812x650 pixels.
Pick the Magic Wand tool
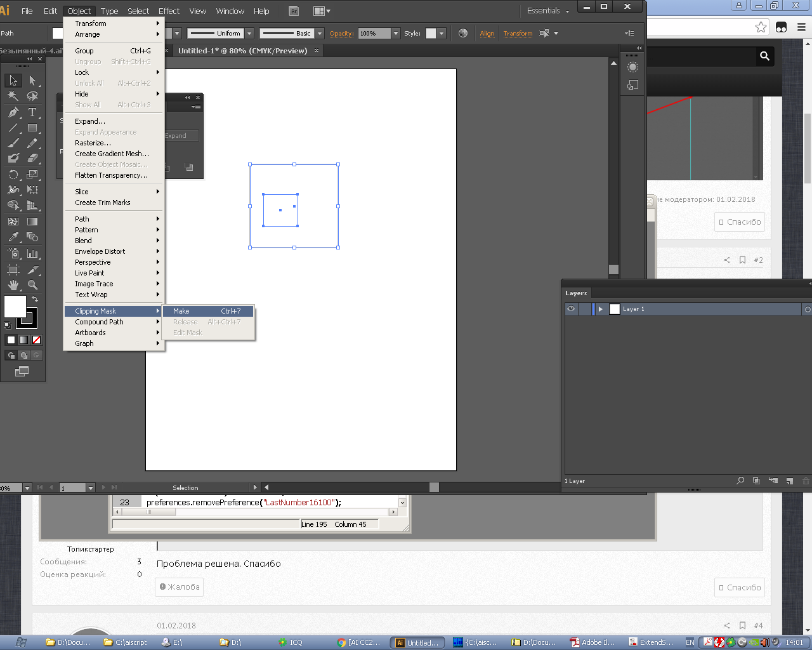pos(13,96)
